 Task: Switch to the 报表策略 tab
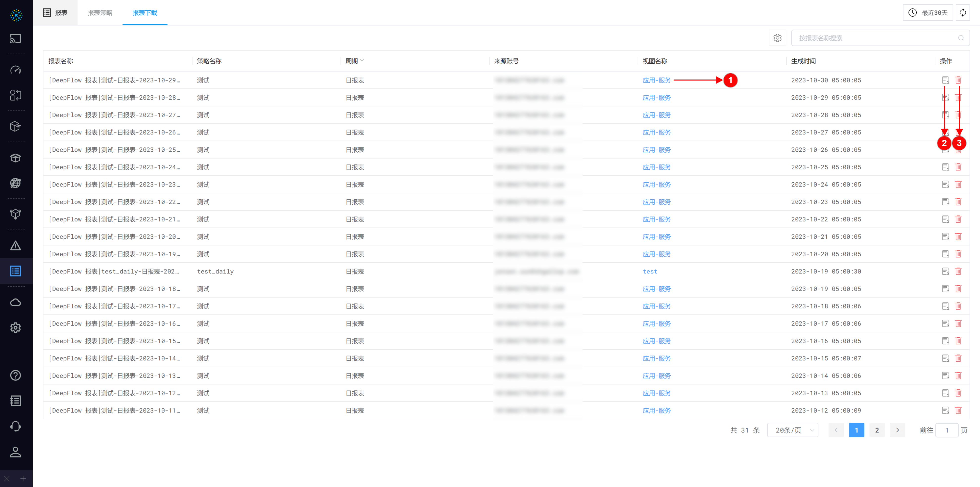100,13
